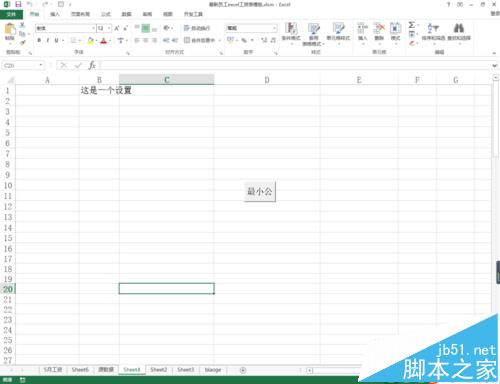The width and height of the screenshot is (500, 384).
Task: Switch to the Developer Tools ribbon tab
Action: pyautogui.click(x=193, y=14)
